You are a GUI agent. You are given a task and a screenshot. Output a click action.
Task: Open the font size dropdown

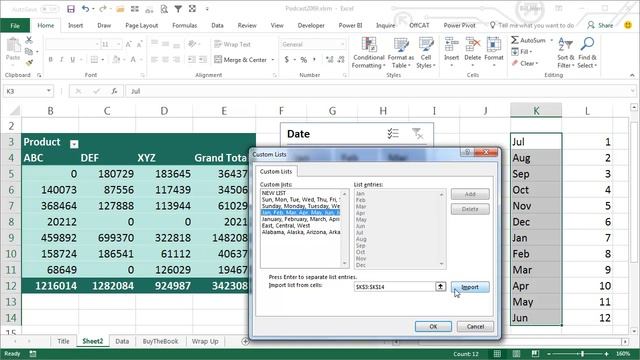[119, 44]
